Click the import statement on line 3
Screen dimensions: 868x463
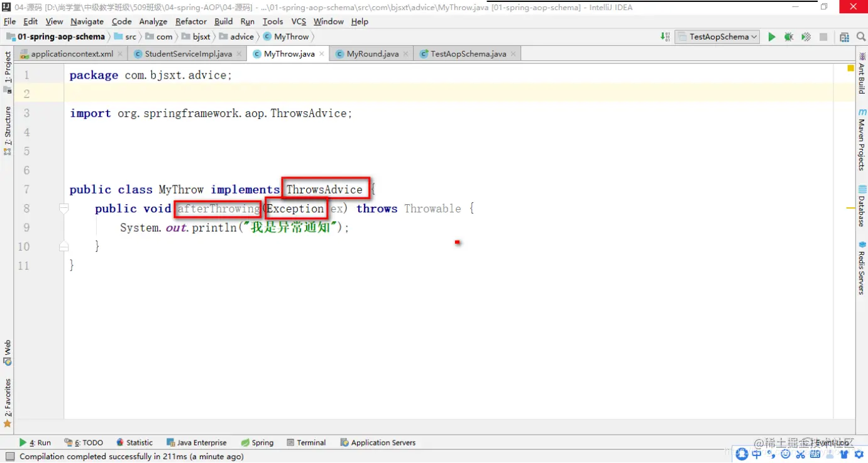pyautogui.click(x=211, y=113)
